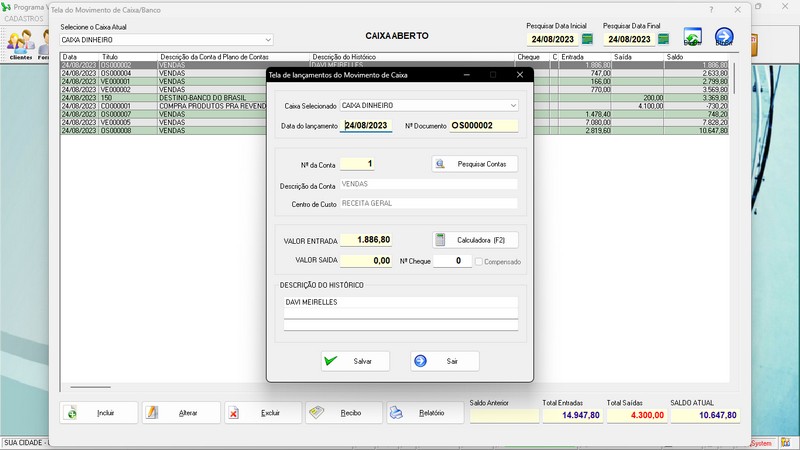The height and width of the screenshot is (450, 800).
Task: Click the red X icon on Excluir
Action: [234, 413]
